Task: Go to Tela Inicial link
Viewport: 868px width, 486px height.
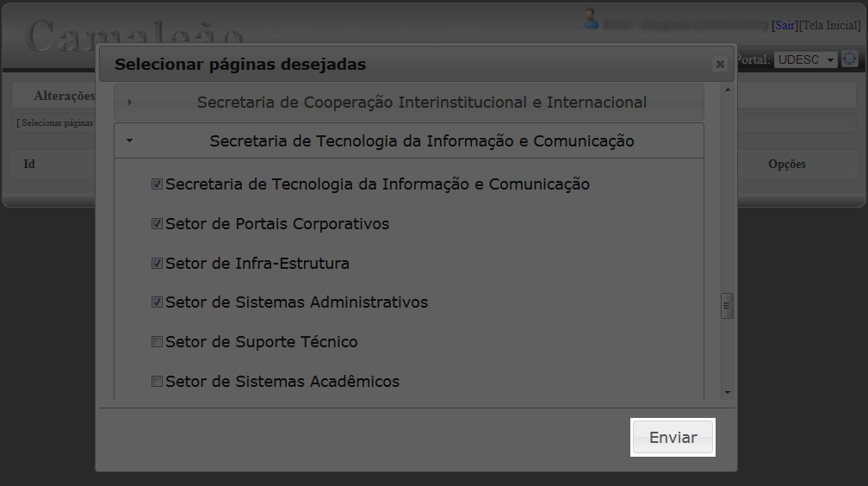Action: pos(829,26)
